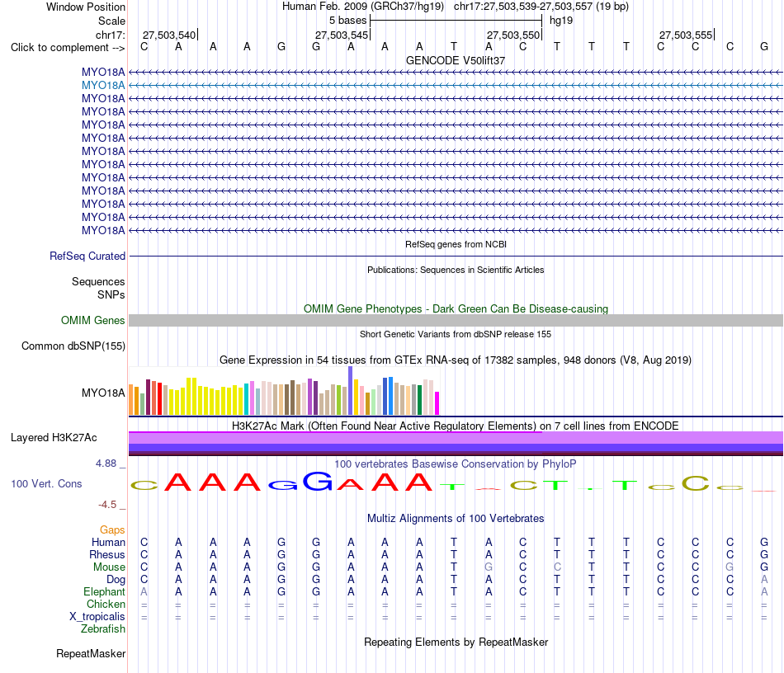This screenshot has width=784, height=673.
Task: Click the 'Zebrafish' alignment row label
Action: click(103, 628)
